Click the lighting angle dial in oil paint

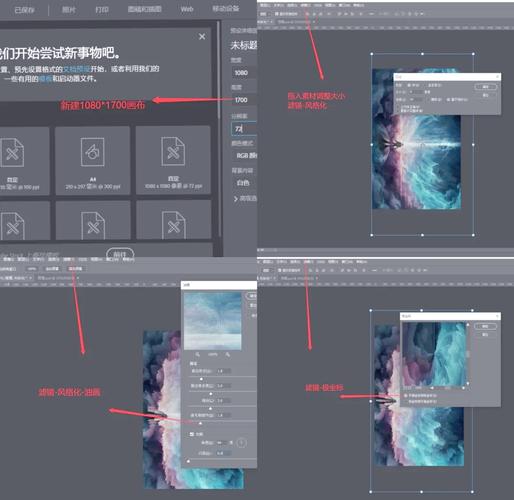click(x=241, y=443)
